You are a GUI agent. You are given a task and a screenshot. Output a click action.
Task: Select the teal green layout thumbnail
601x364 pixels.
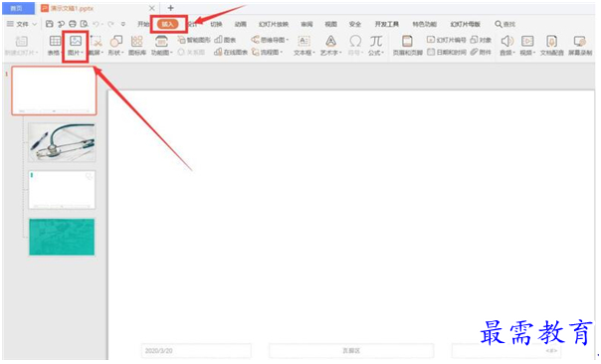[x=62, y=237]
